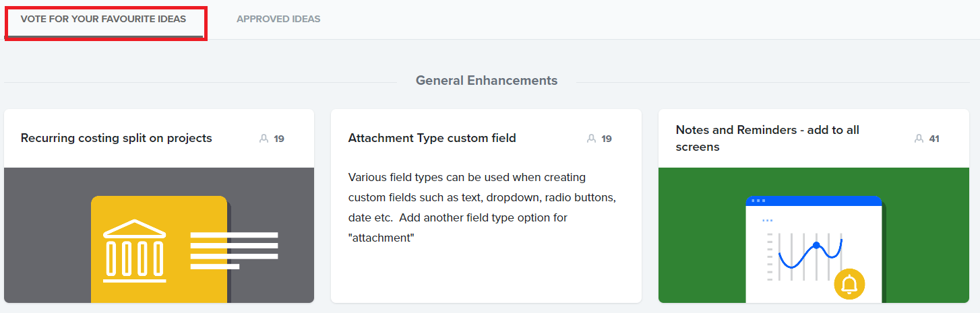Click the blue title bar of the notes illustration

[x=814, y=201]
